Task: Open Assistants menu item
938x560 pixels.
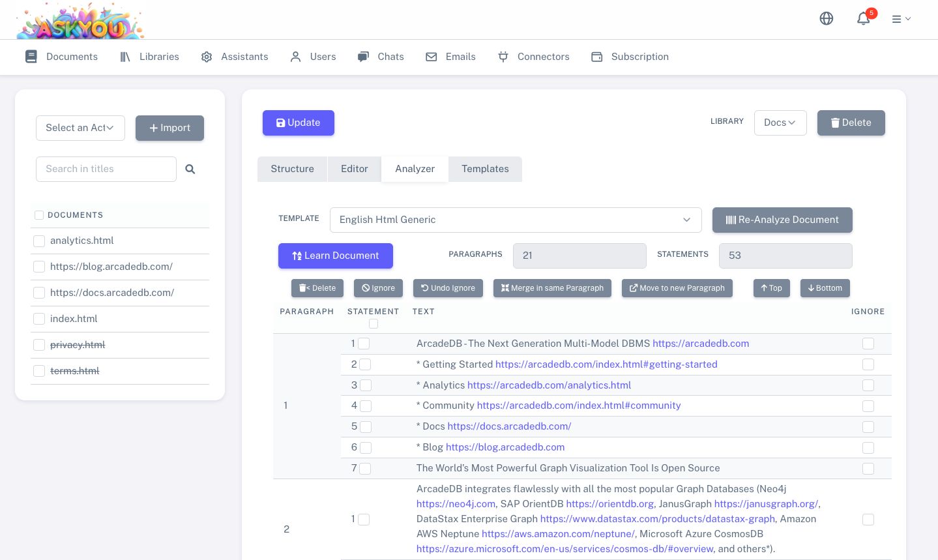Action: click(x=244, y=57)
